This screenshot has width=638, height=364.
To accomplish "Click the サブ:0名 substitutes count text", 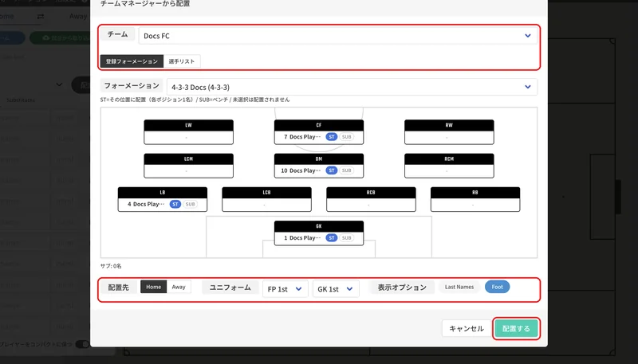I will [111, 266].
